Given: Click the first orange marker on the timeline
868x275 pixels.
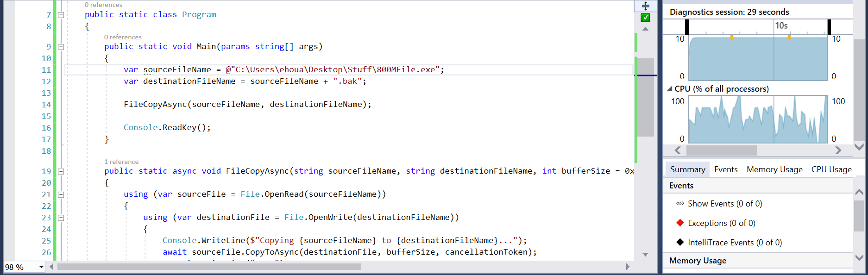Looking at the screenshot, I should (731, 37).
